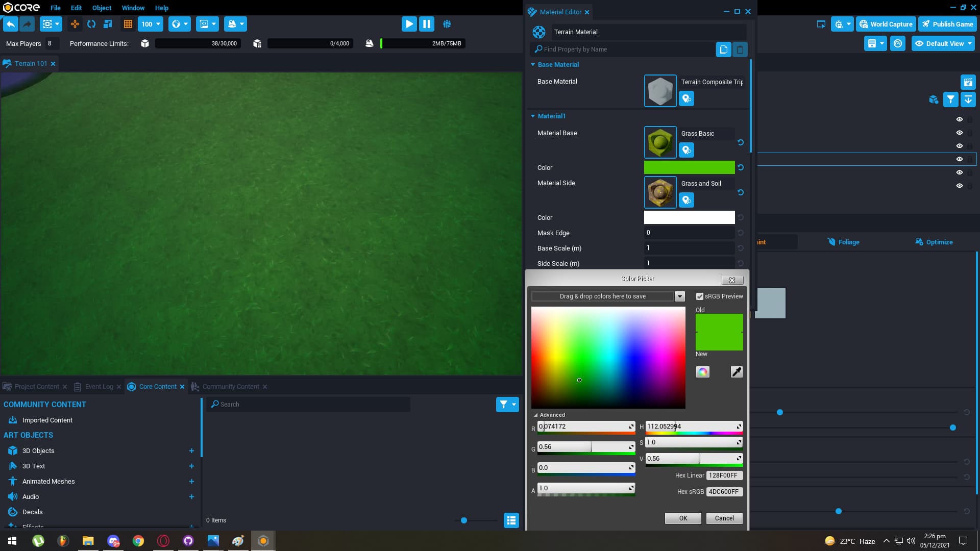Expand the Material1 section expander
The width and height of the screenshot is (980, 551).
tap(533, 116)
